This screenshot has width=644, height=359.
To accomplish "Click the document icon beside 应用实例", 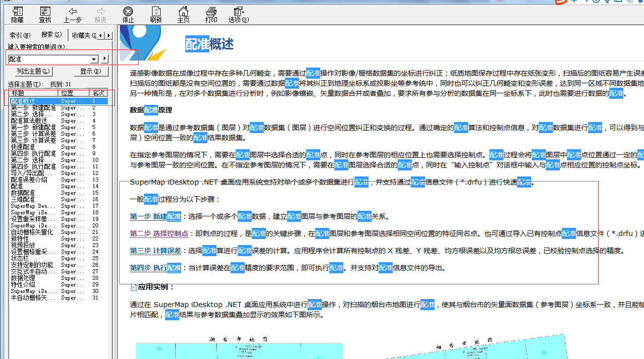I will click(x=133, y=287).
